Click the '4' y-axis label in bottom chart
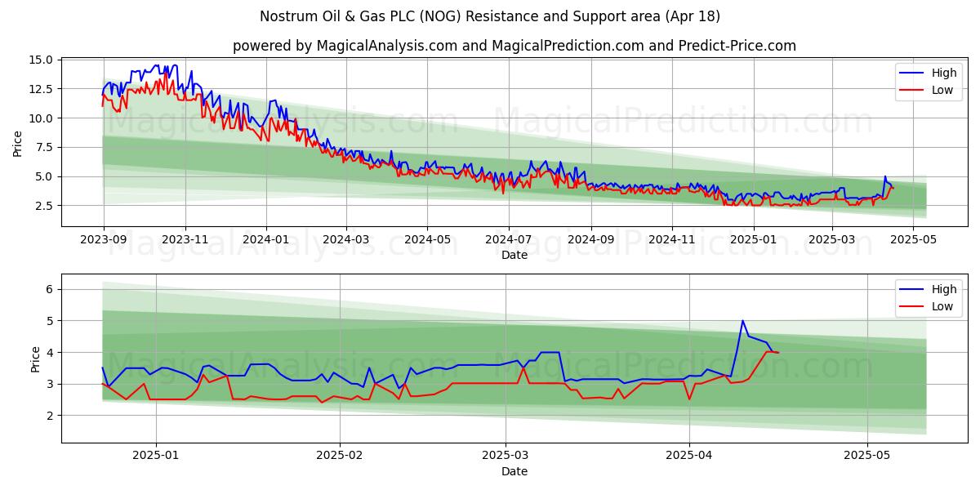 [50, 353]
